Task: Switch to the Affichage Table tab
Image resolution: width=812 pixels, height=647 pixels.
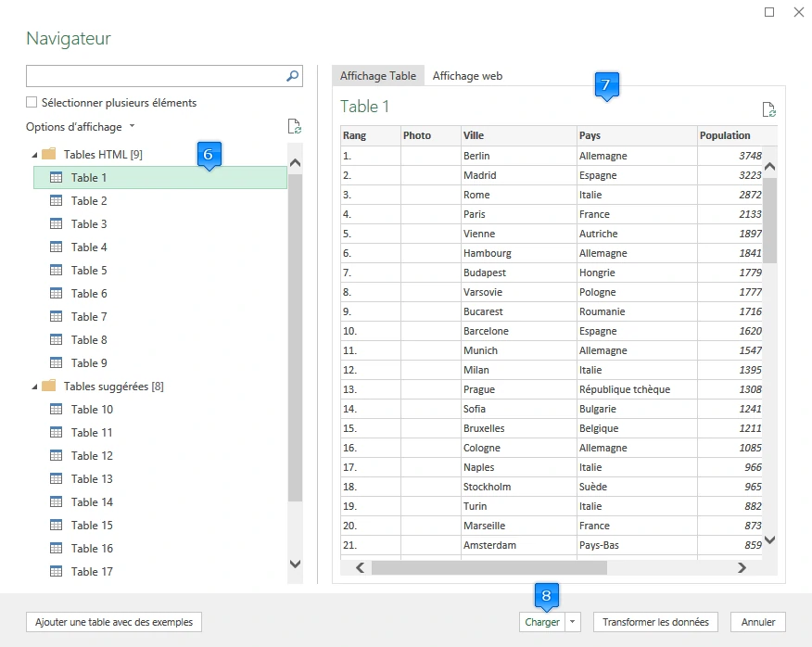Action: pos(377,76)
